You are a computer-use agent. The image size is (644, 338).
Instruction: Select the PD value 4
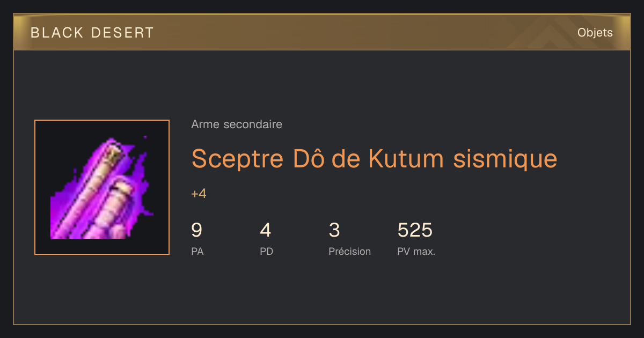[266, 230]
